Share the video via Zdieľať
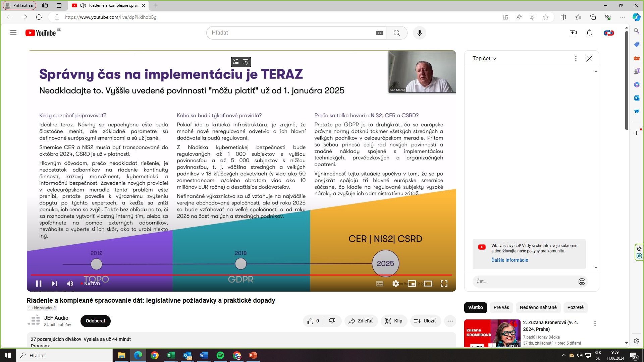The width and height of the screenshot is (644, 362). tap(361, 321)
